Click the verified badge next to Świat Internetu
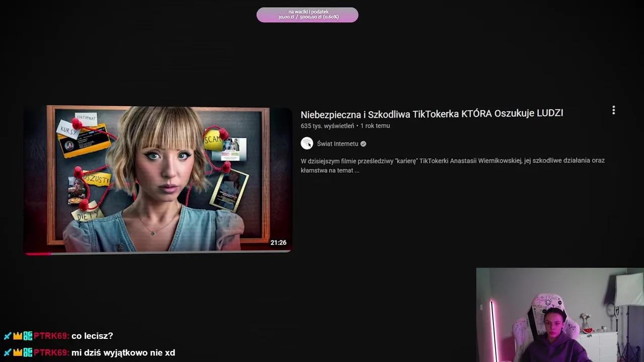Viewport: 644px width, 362px height. (x=363, y=144)
